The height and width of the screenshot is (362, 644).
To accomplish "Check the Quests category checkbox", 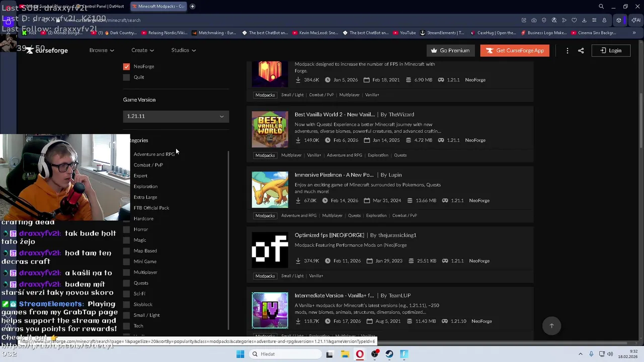I will pos(126,283).
